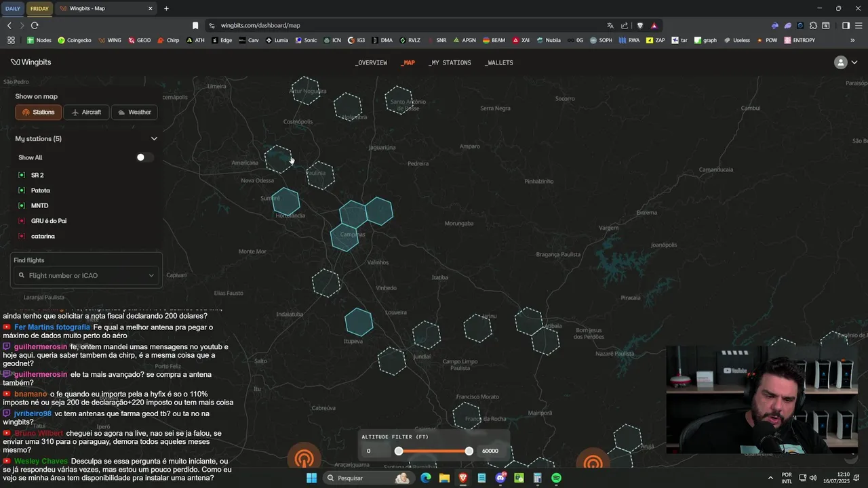The width and height of the screenshot is (868, 488).
Task: Open the Find flights dropdown arrow
Action: click(x=151, y=275)
